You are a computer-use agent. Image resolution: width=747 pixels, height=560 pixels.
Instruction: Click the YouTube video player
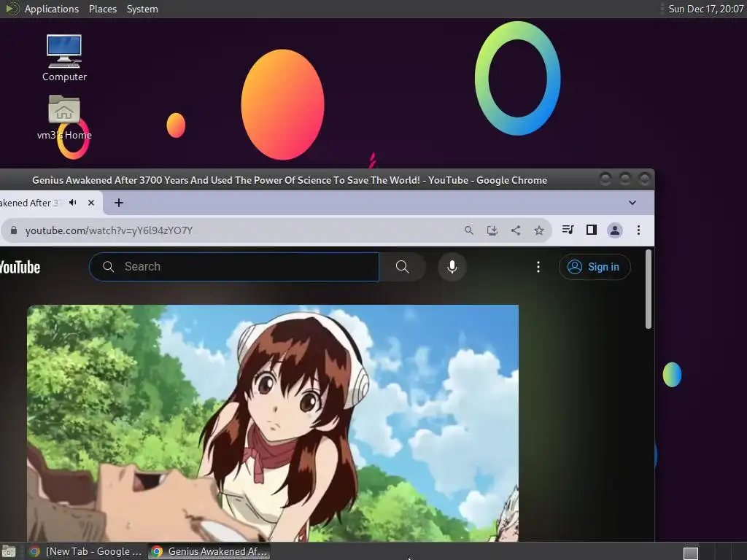click(273, 424)
